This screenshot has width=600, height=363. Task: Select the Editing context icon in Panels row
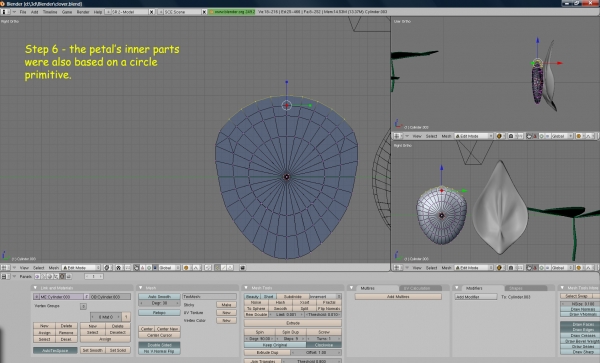[x=62, y=276]
